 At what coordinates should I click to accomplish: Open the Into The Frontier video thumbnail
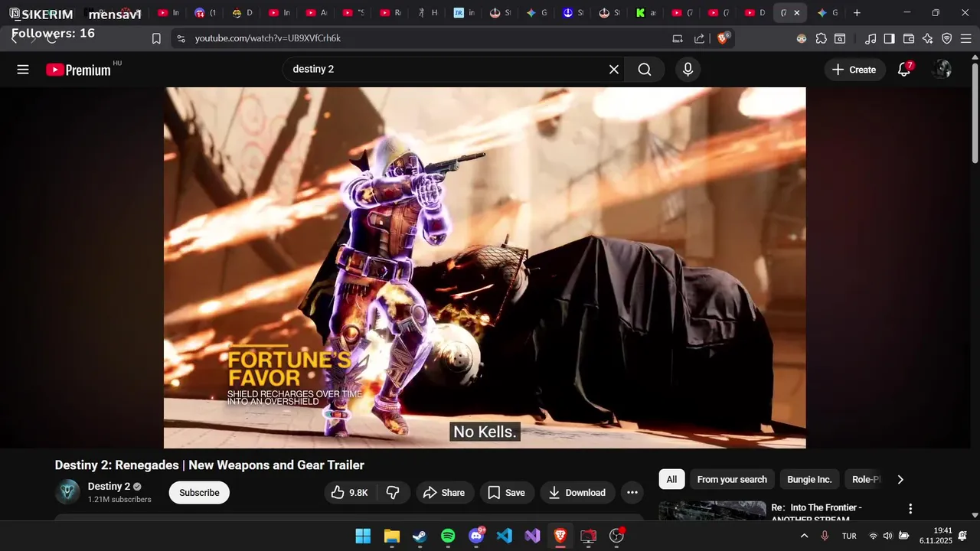click(x=712, y=511)
